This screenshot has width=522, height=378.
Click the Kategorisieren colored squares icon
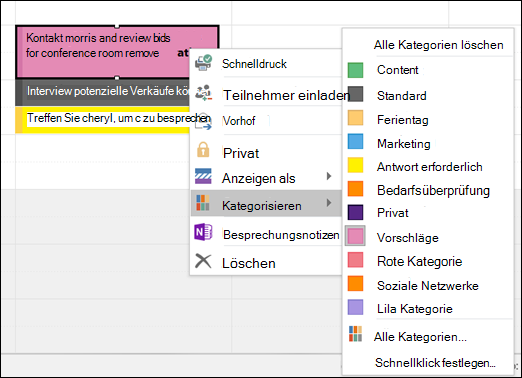click(x=203, y=203)
